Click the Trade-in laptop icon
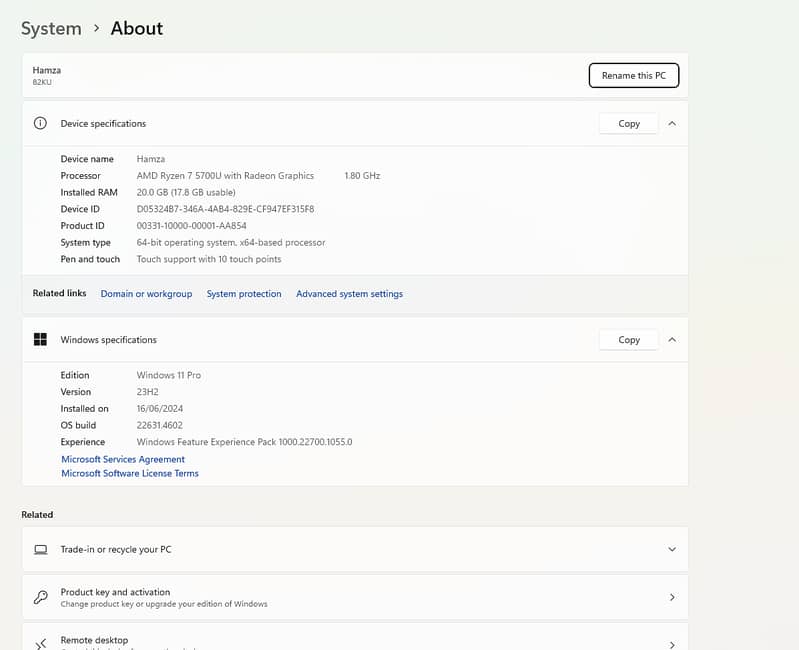799x650 pixels. pyautogui.click(x=40, y=549)
